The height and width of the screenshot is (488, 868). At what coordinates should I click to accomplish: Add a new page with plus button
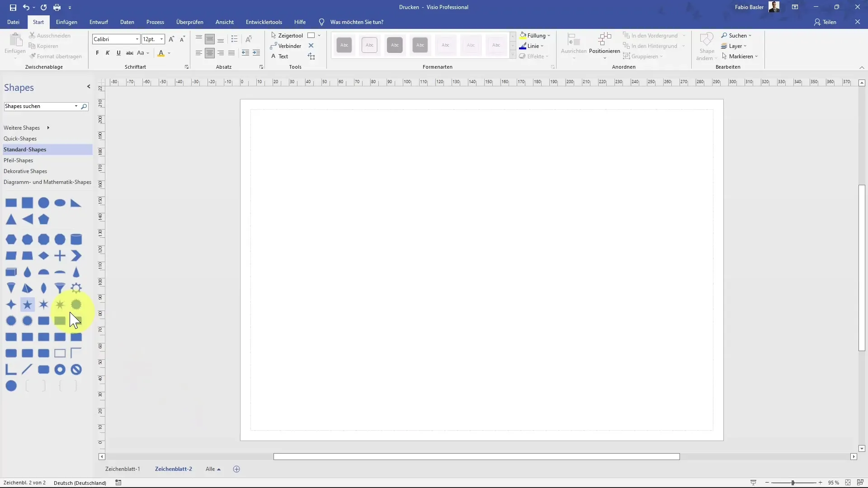click(x=236, y=469)
